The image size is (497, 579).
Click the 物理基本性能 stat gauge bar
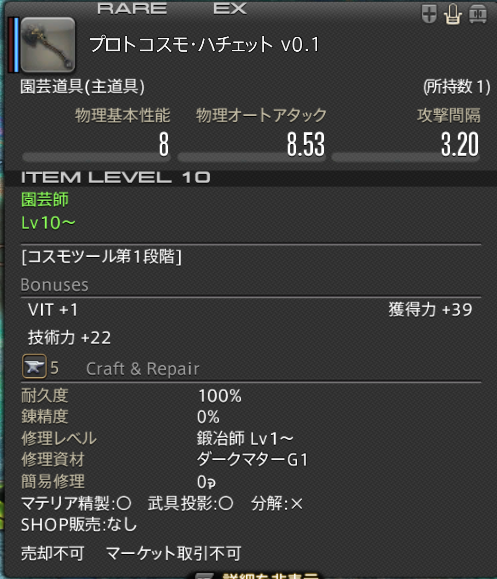(x=96, y=157)
